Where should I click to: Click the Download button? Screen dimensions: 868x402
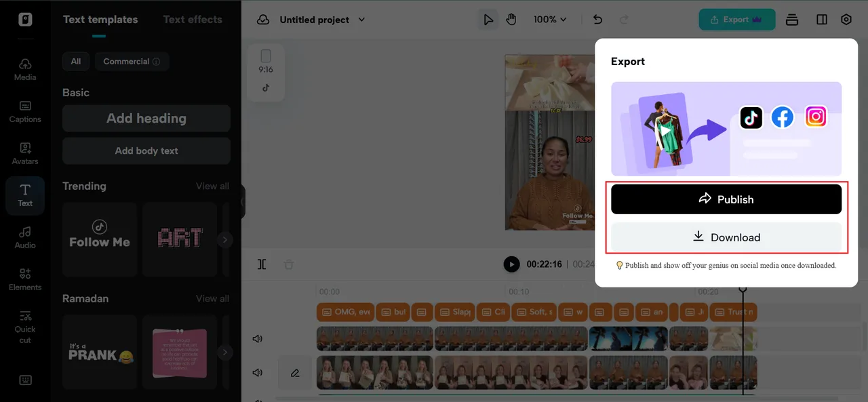pos(726,237)
